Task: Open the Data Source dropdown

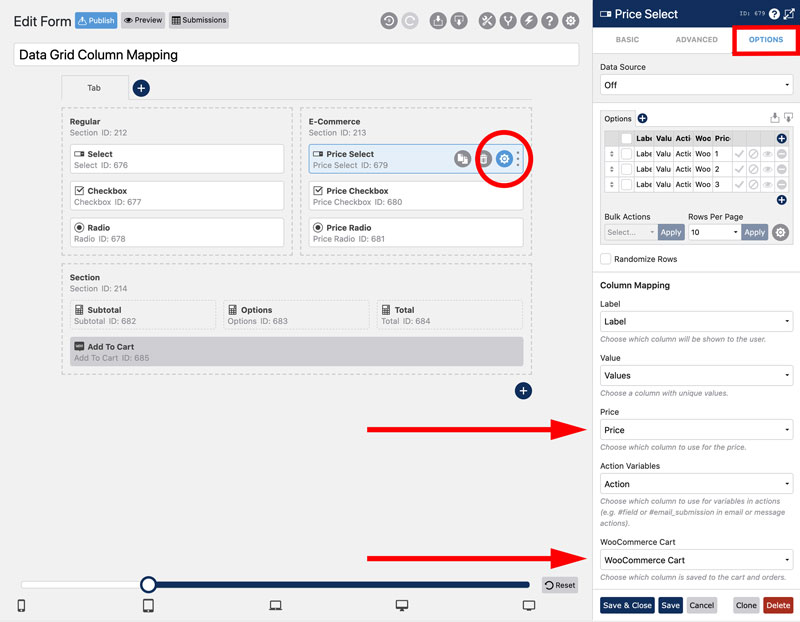Action: (x=696, y=85)
